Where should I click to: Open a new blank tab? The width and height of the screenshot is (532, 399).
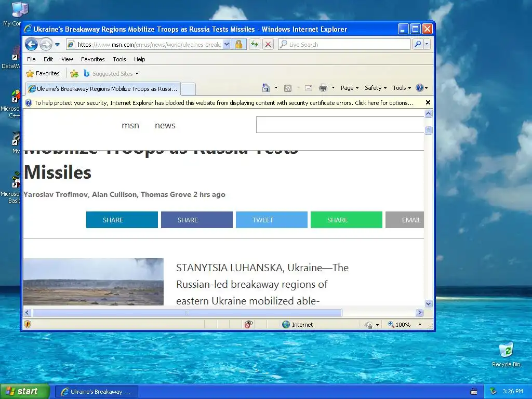188,89
